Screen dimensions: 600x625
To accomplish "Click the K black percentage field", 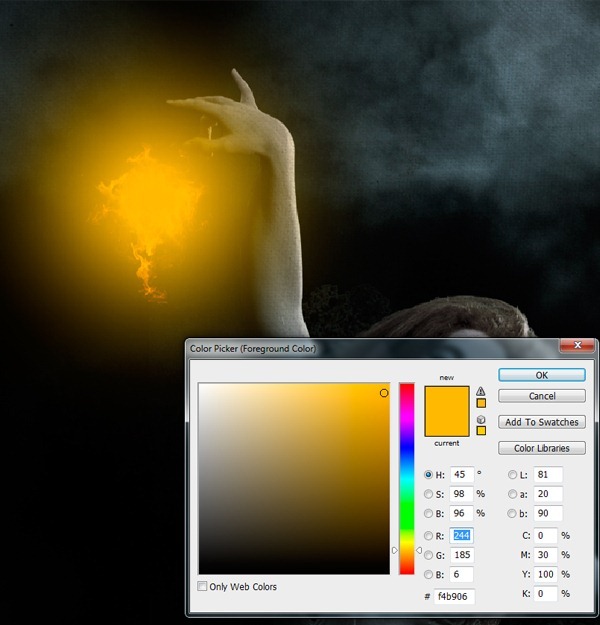I will coord(545,594).
